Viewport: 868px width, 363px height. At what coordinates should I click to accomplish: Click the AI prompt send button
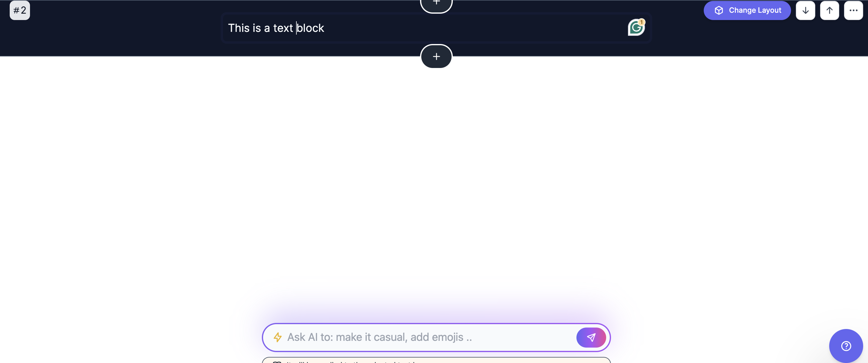(591, 337)
